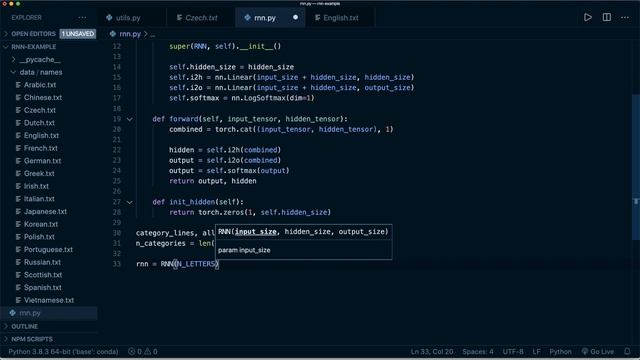
Task: Place cursor in N_LETTERS on line 33
Action: pyautogui.click(x=196, y=264)
